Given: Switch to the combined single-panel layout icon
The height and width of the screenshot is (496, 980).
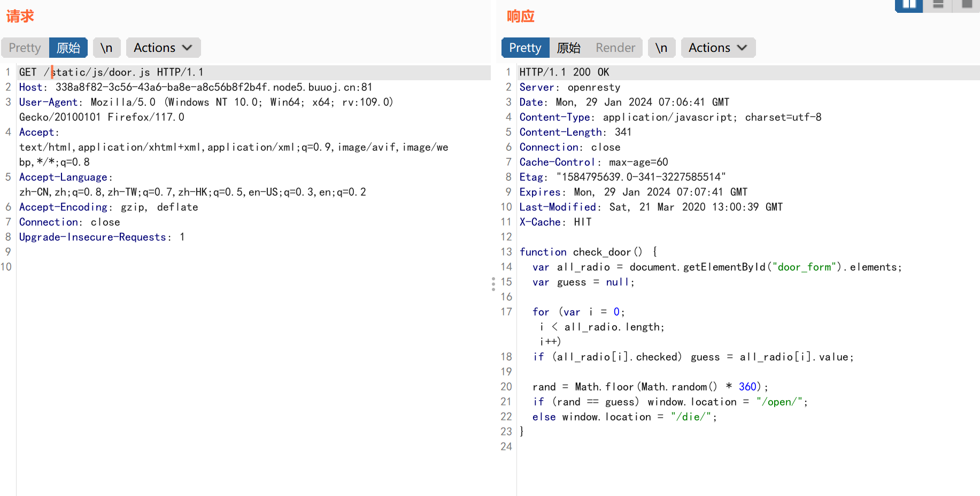Looking at the screenshot, I should [967, 5].
